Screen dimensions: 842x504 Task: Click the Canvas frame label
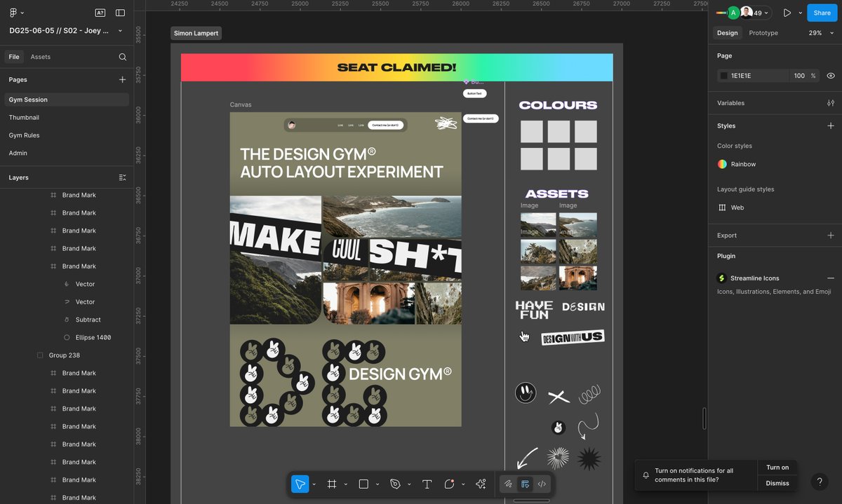tap(241, 105)
